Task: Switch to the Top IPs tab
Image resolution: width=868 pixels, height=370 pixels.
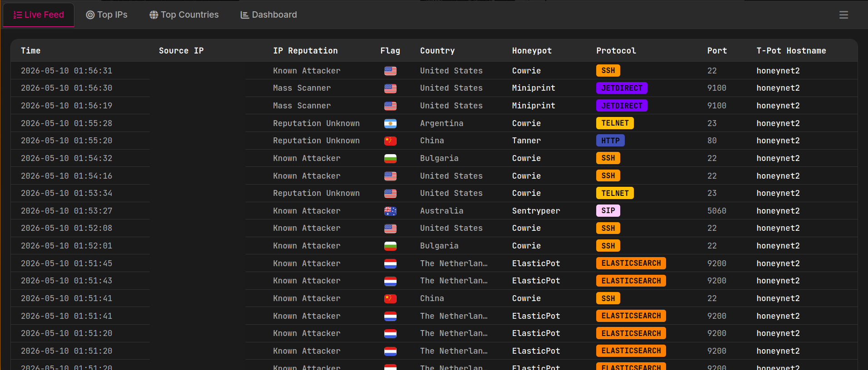Action: pos(107,15)
